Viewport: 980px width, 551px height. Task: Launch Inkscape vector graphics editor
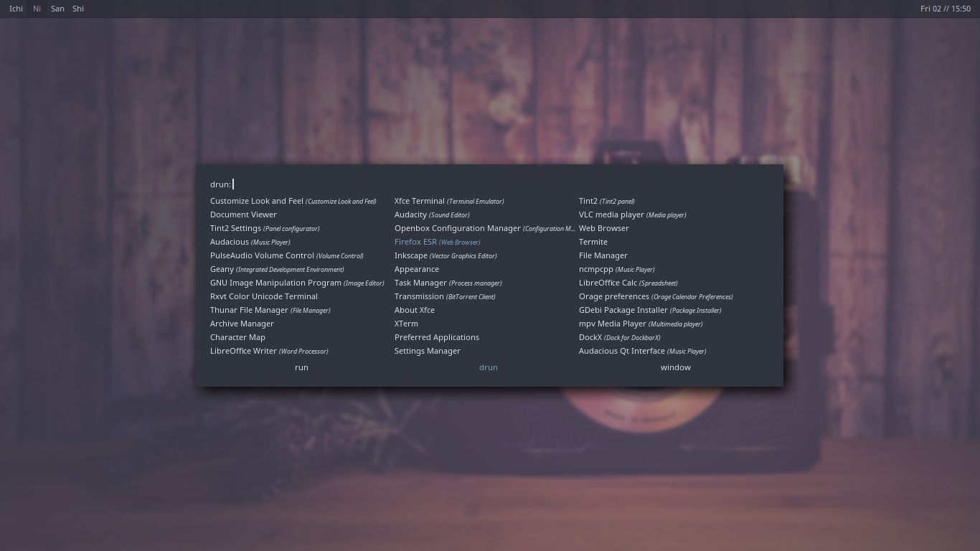pyautogui.click(x=410, y=255)
